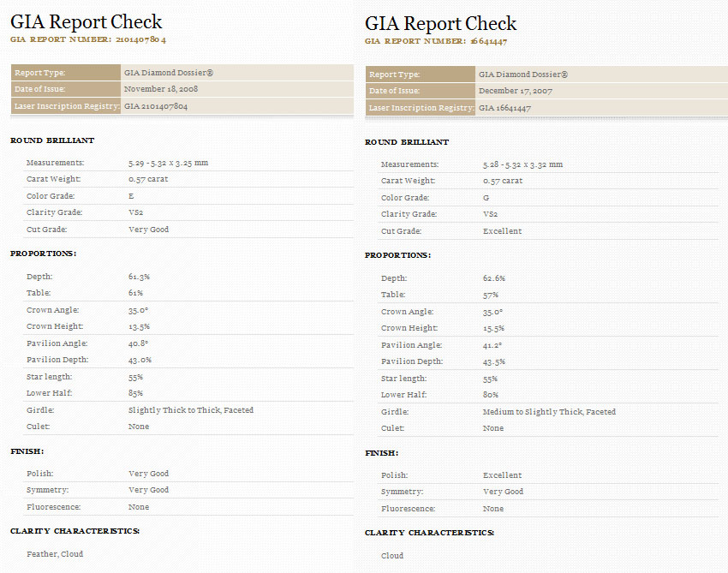This screenshot has height=573, width=728.
Task: Click cut grade Very Good in left report
Action: coord(148,230)
